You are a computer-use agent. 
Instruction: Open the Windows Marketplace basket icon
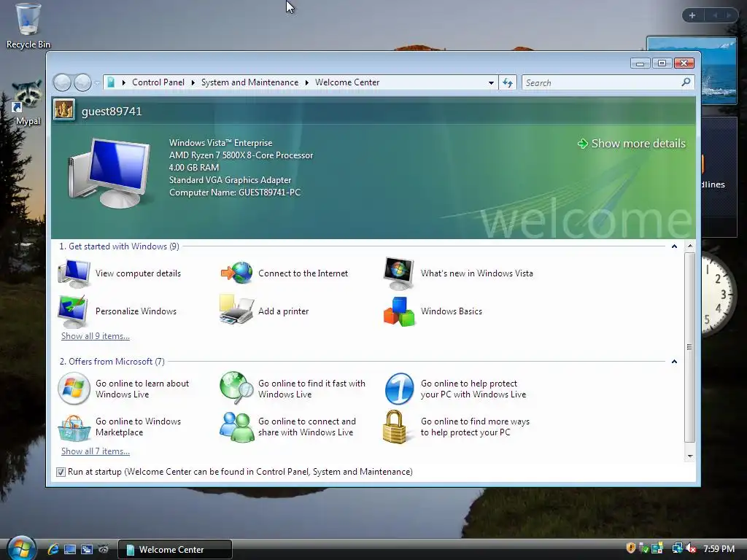tap(74, 427)
